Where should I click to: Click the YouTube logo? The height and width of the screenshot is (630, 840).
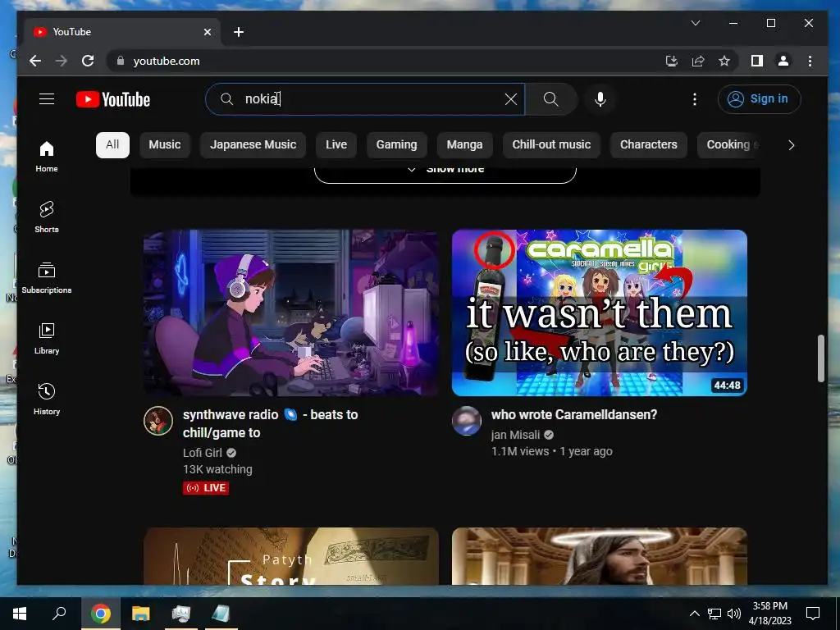(x=113, y=99)
